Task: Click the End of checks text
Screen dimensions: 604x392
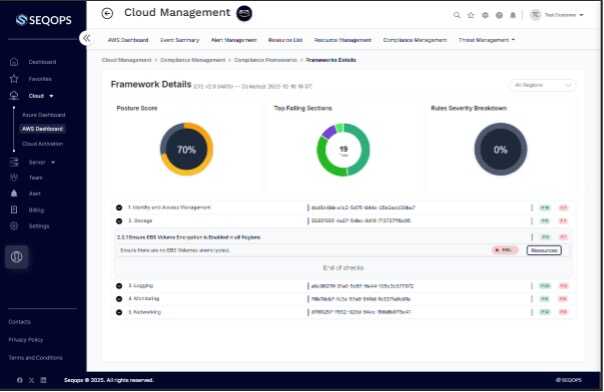Action: 343,268
